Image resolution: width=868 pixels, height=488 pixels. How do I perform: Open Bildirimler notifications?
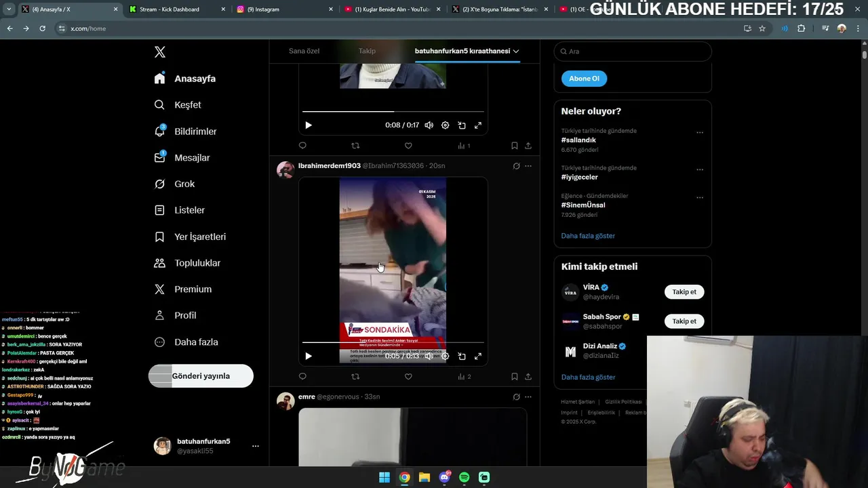click(185, 131)
